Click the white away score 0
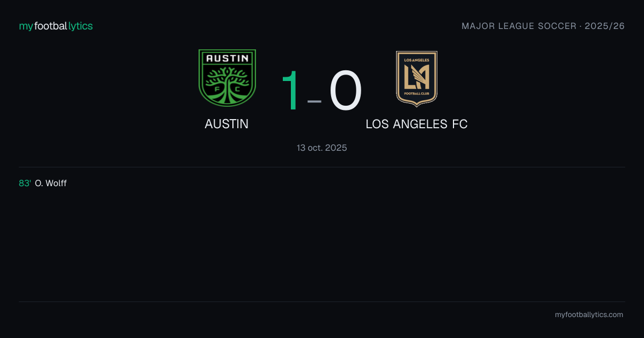 (346, 91)
